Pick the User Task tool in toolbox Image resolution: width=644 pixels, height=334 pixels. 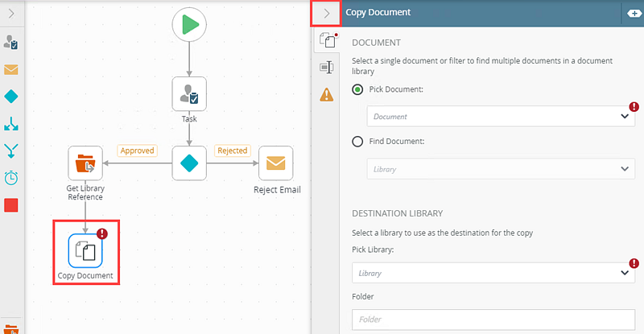click(11, 43)
